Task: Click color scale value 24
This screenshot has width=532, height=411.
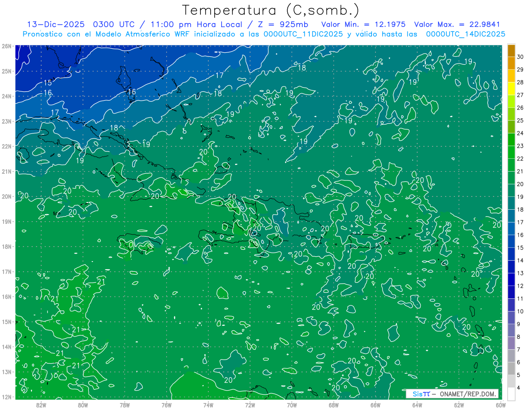Action: (520, 133)
